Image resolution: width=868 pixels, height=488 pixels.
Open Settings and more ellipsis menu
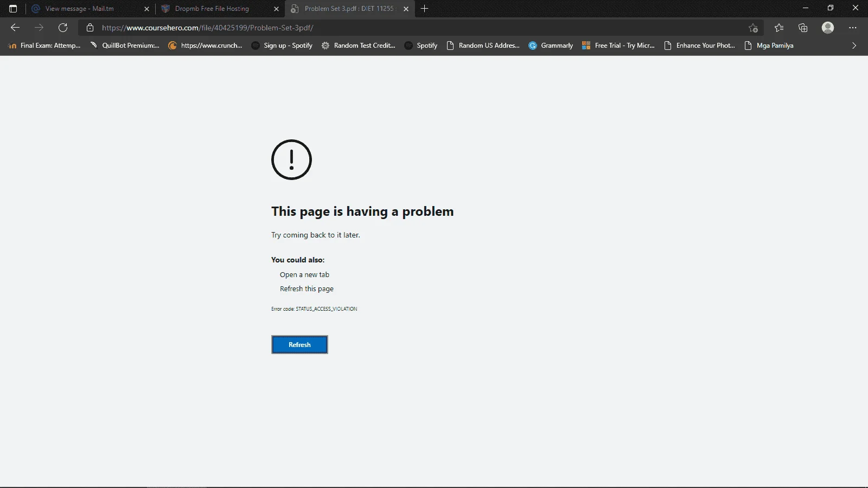click(853, 28)
